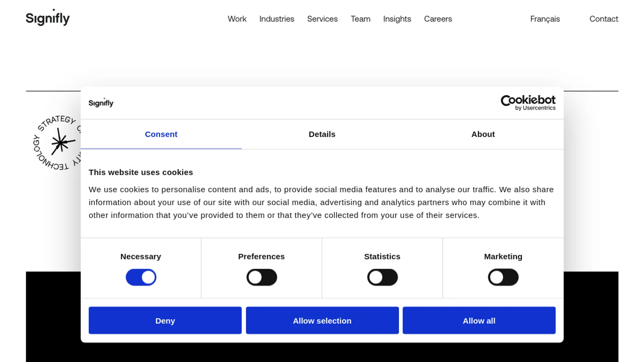Click the Deny button
The width and height of the screenshot is (644, 362).
(x=165, y=321)
